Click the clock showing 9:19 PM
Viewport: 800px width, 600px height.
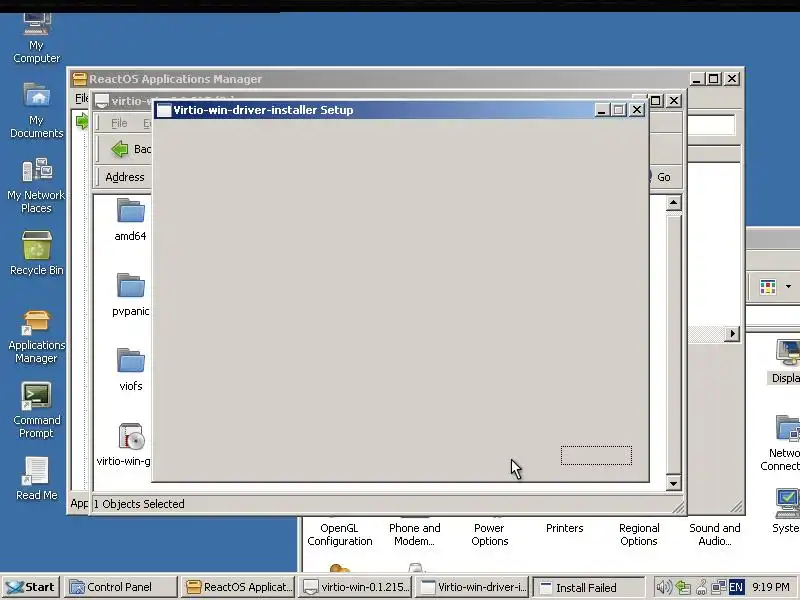(x=770, y=587)
